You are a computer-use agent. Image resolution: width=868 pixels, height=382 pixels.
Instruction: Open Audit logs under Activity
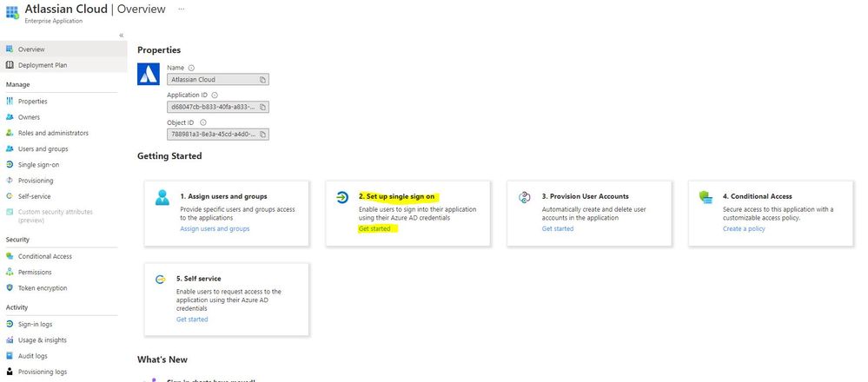click(33, 356)
